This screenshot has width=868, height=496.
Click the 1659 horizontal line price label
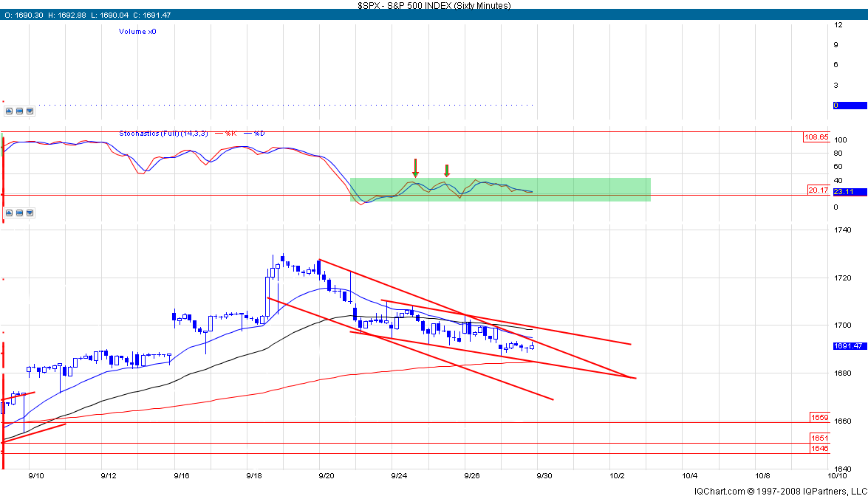[819, 417]
